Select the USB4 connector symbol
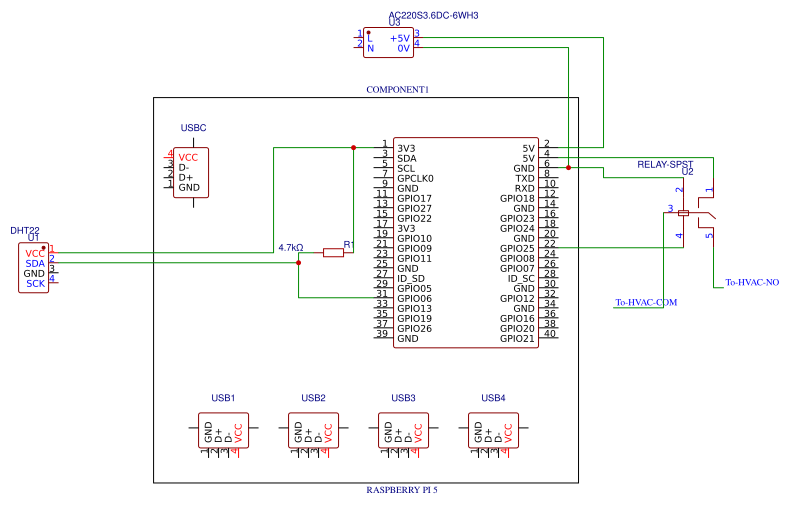 (x=493, y=430)
